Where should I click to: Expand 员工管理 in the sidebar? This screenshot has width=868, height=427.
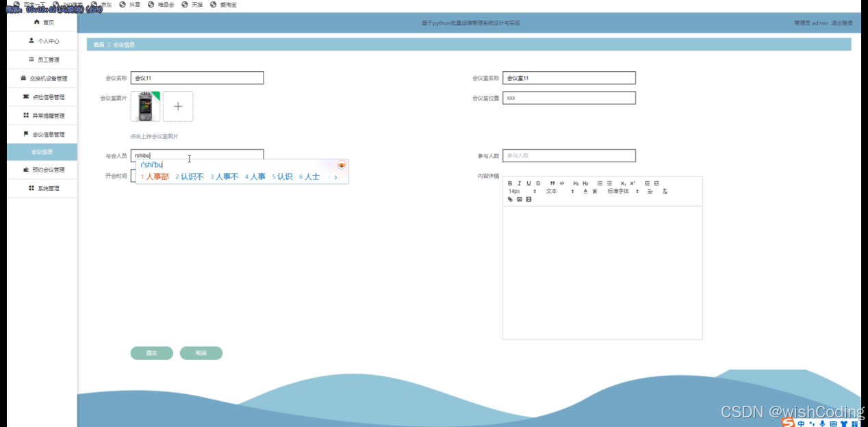tap(43, 60)
